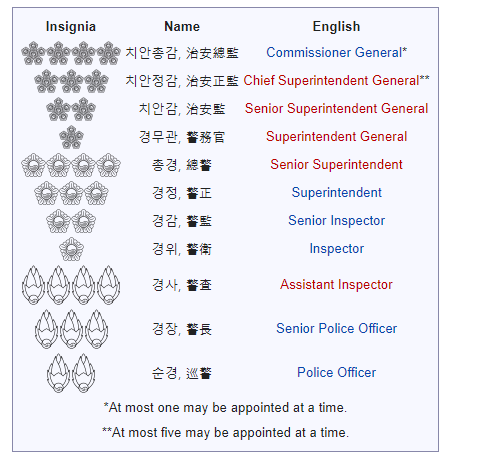Click the single light flower Inspector insignia
Screen dimensions: 488x461
[71, 249]
